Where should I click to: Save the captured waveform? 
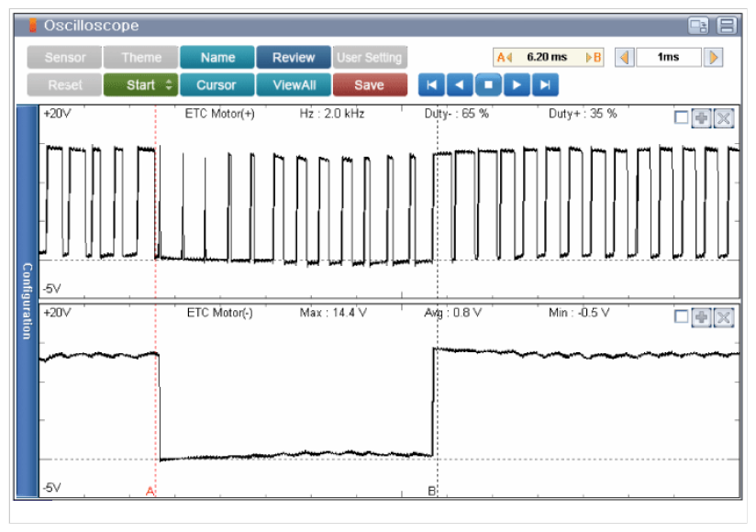tap(369, 85)
